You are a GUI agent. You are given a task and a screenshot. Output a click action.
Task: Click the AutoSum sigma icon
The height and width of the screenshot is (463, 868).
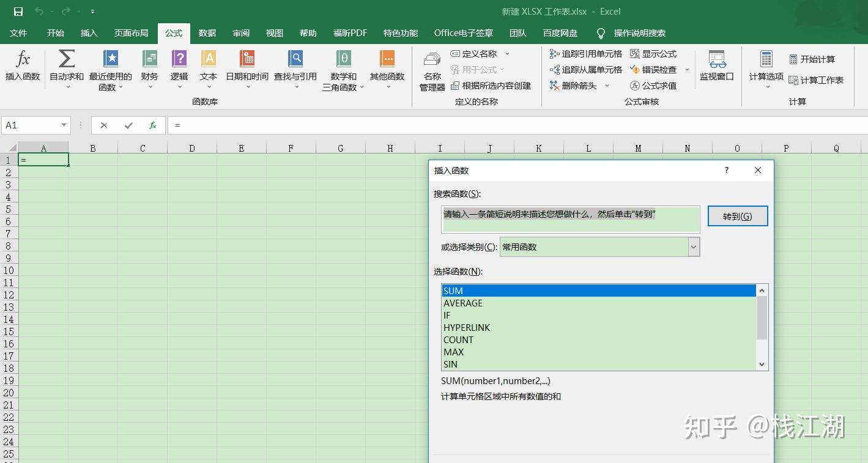point(66,59)
